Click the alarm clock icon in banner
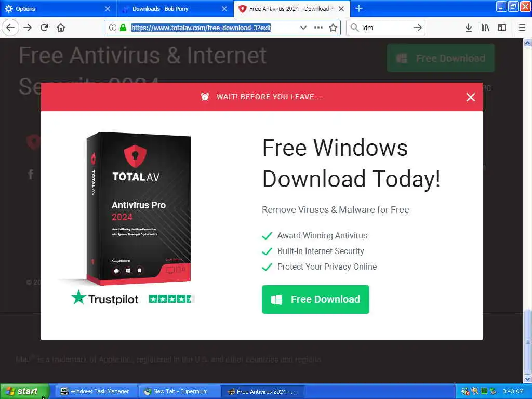The image size is (532, 399). click(x=205, y=97)
